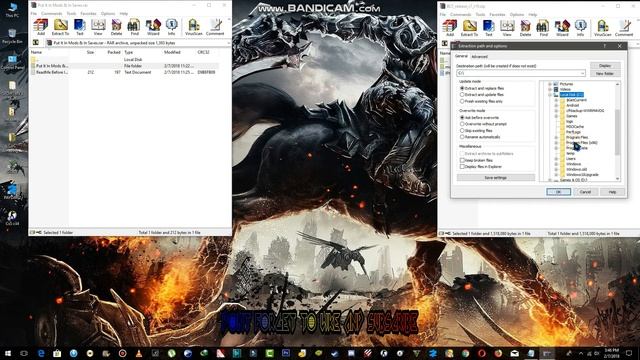640x360 pixels.
Task: Click Find icon in right WinRAR window
Action: tap(543, 28)
